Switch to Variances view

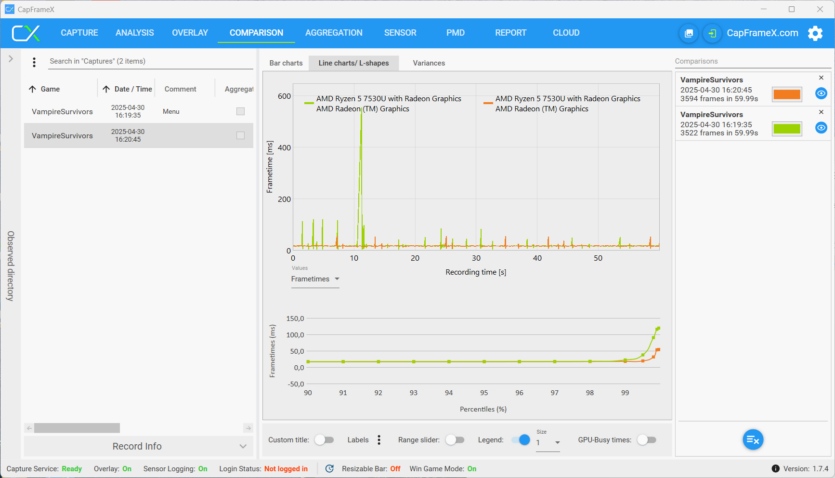(x=429, y=63)
